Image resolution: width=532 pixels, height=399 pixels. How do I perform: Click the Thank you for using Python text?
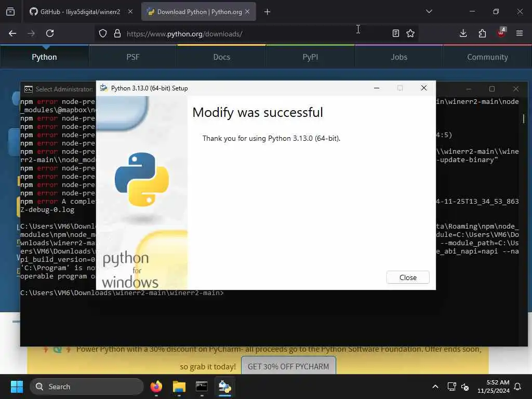[x=271, y=138]
